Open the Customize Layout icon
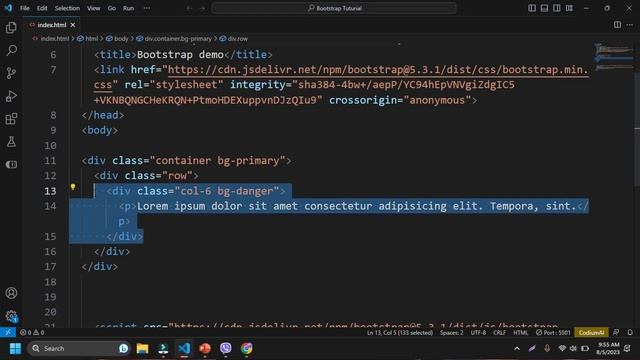Screen dimensions: 640x360 569,8
